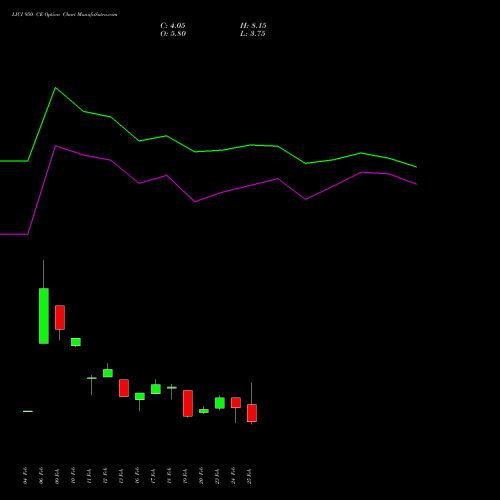500x500 pixels.
Task: Select the green candle for 16 Feb
Action: coord(140,396)
